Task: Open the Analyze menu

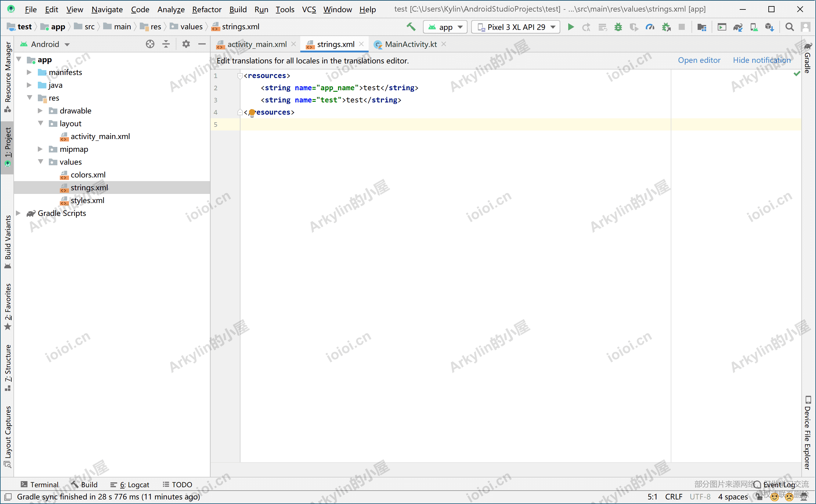Action: coord(171,9)
